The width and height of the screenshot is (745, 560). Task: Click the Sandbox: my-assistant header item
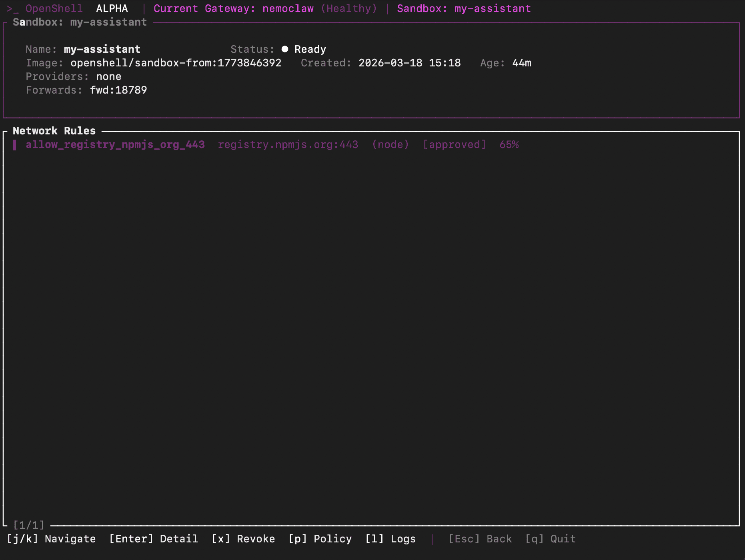click(463, 8)
